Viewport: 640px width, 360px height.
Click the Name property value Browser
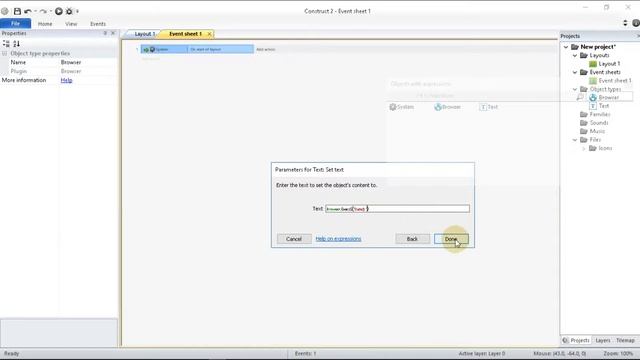coord(71,62)
